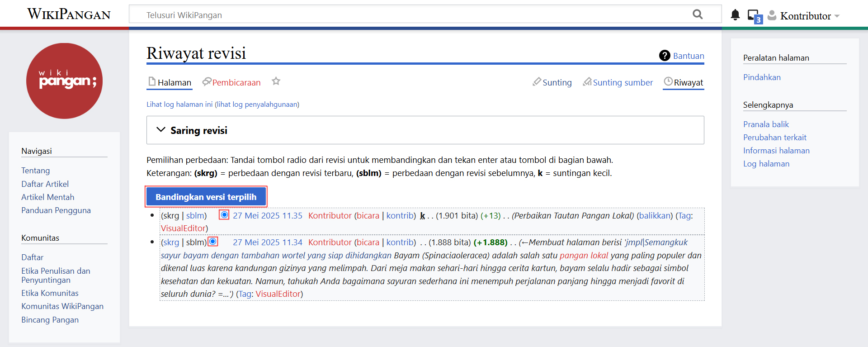Click the Bantuan help question mark icon
The height and width of the screenshot is (347, 868).
(x=664, y=56)
